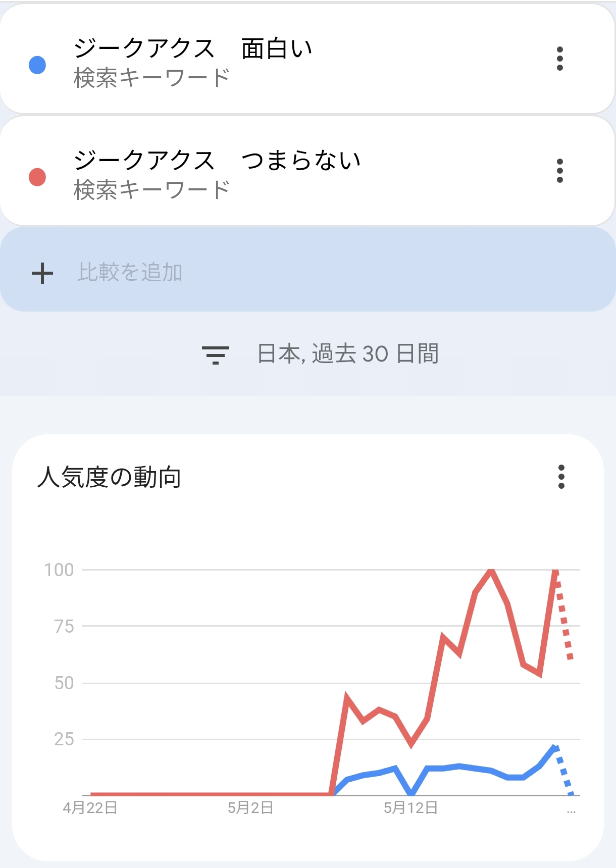Click the red dot of the つまらない term
This screenshot has width=616, height=868.
37,177
